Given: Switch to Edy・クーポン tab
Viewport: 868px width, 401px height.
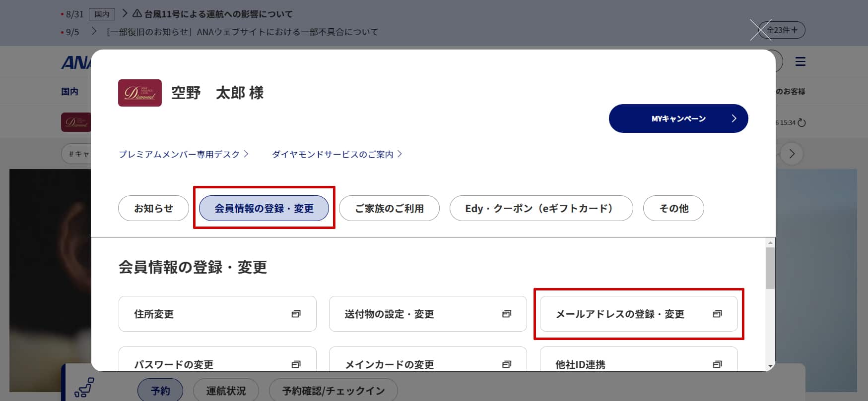Looking at the screenshot, I should [540, 208].
